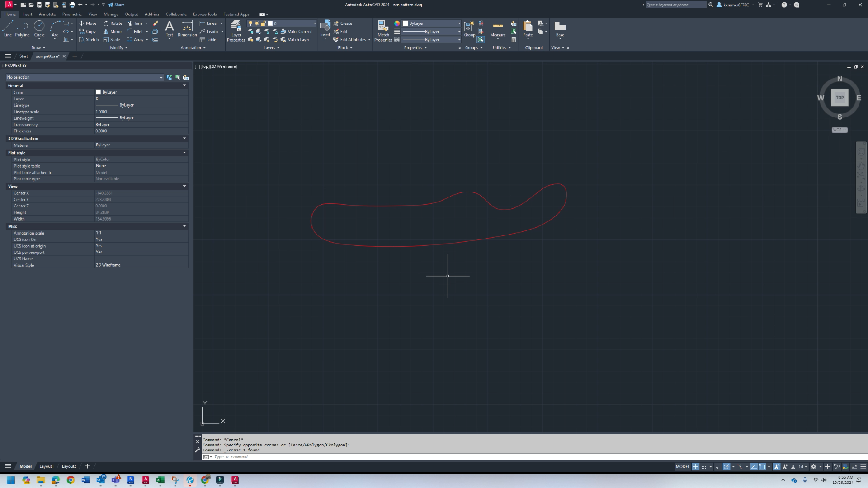Select the Mirror tool

pos(113,32)
